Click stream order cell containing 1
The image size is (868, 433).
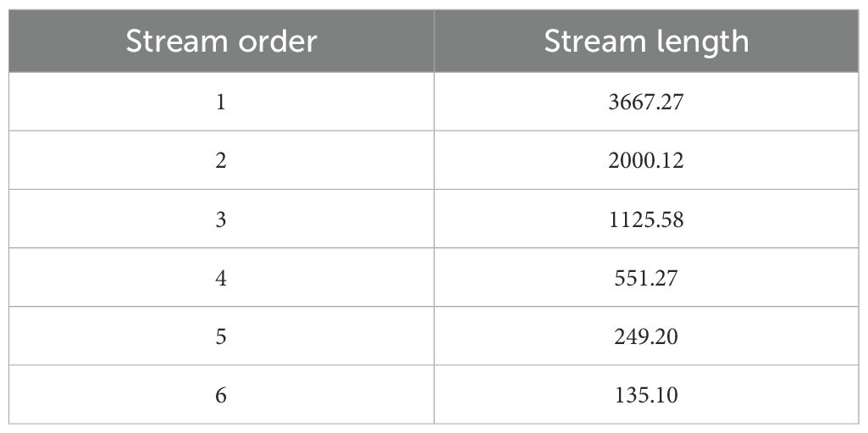pos(221,102)
